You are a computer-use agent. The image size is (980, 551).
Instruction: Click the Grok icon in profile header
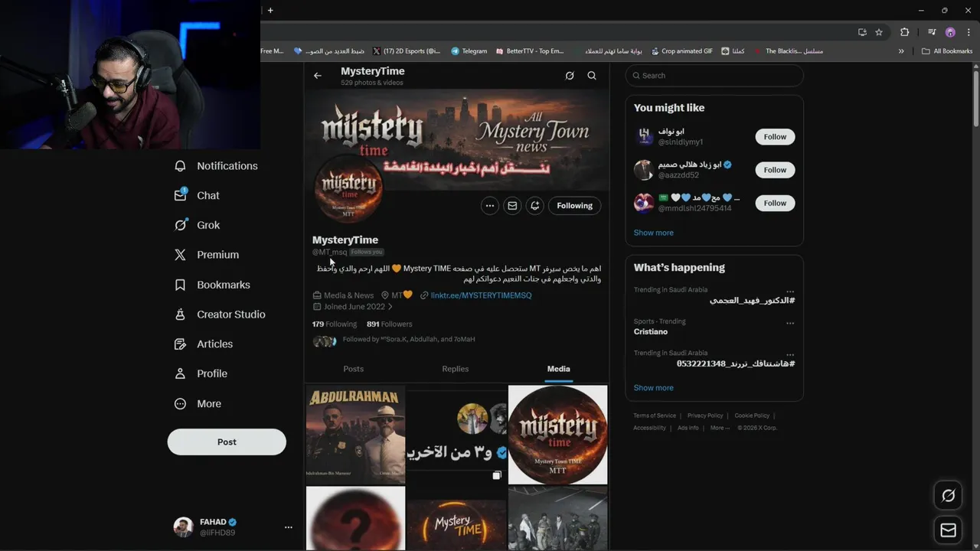pyautogui.click(x=570, y=76)
